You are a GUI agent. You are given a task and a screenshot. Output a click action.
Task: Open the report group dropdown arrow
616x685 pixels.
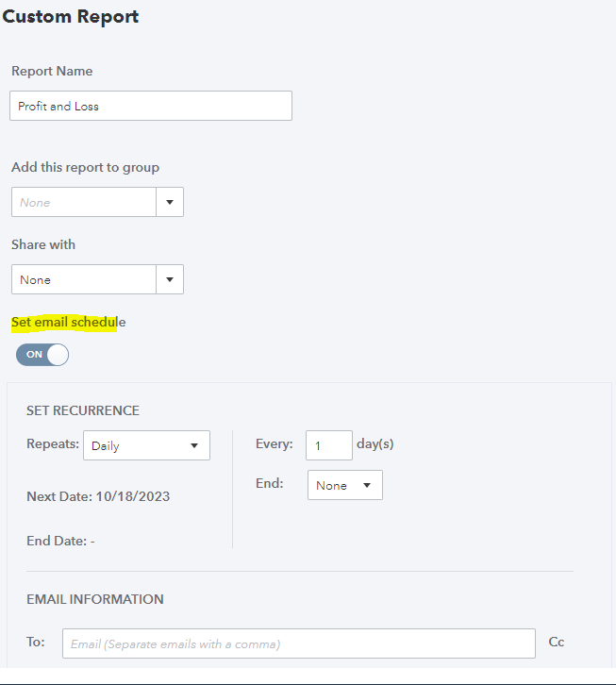[170, 202]
